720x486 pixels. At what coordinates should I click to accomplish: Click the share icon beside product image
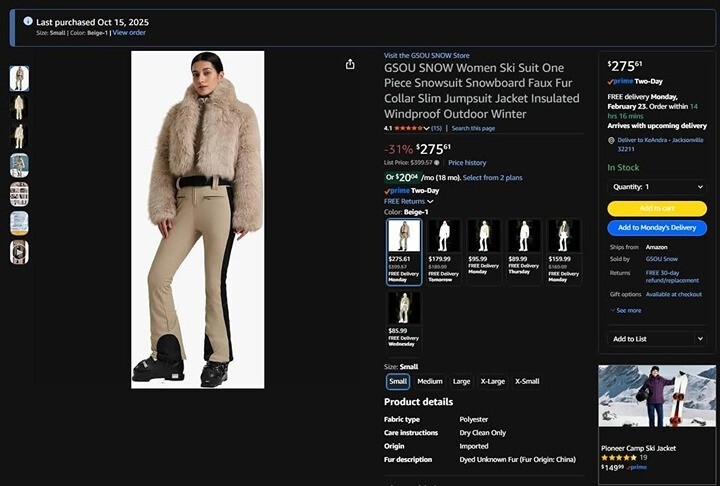350,64
